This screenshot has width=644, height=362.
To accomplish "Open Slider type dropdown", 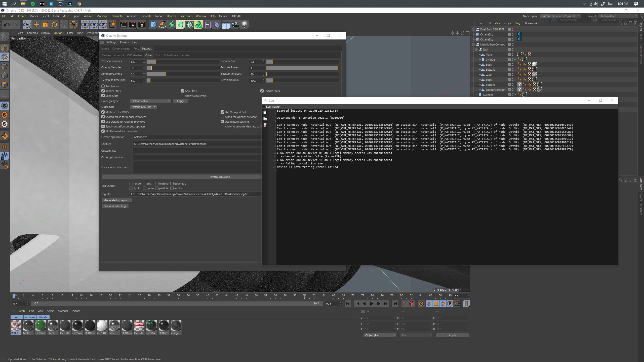I will 143,107.
